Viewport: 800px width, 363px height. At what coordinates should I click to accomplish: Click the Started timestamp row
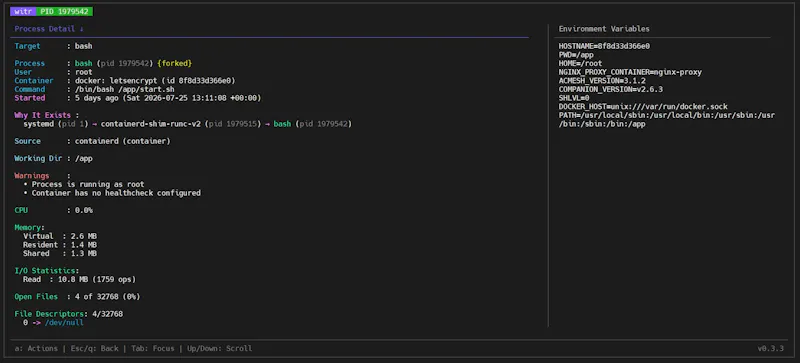pos(138,98)
